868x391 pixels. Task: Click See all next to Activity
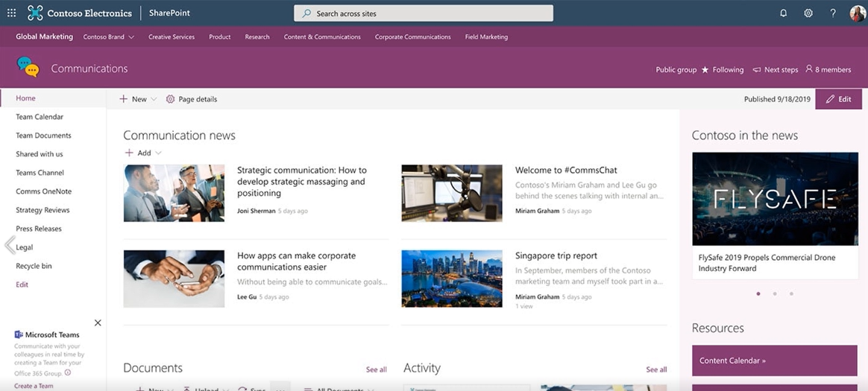click(x=656, y=369)
